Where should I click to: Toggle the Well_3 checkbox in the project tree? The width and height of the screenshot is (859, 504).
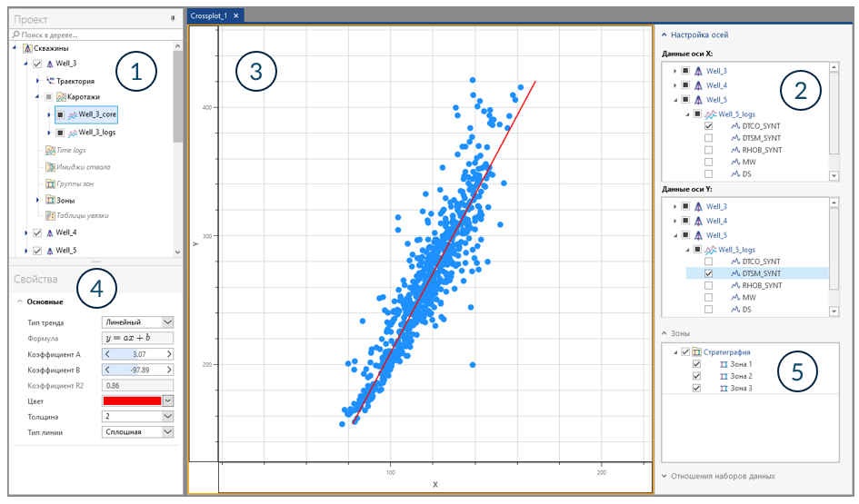37,64
